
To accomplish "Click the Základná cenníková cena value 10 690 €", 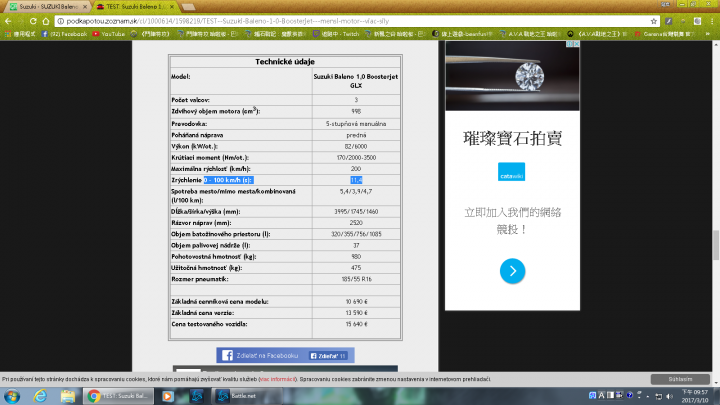I will 356,302.
